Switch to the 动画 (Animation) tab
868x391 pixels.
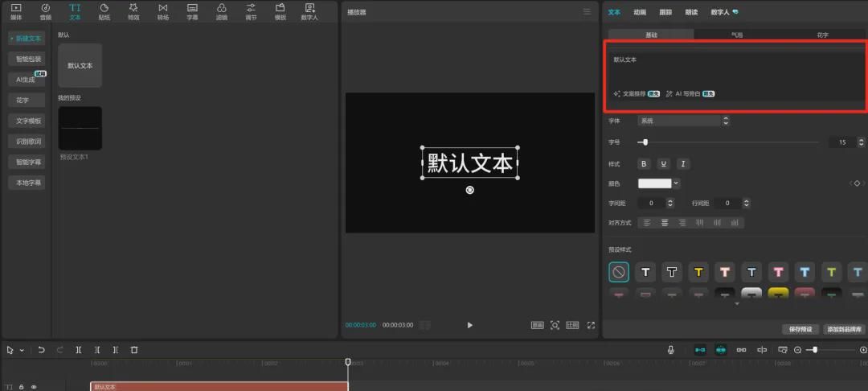coord(640,12)
